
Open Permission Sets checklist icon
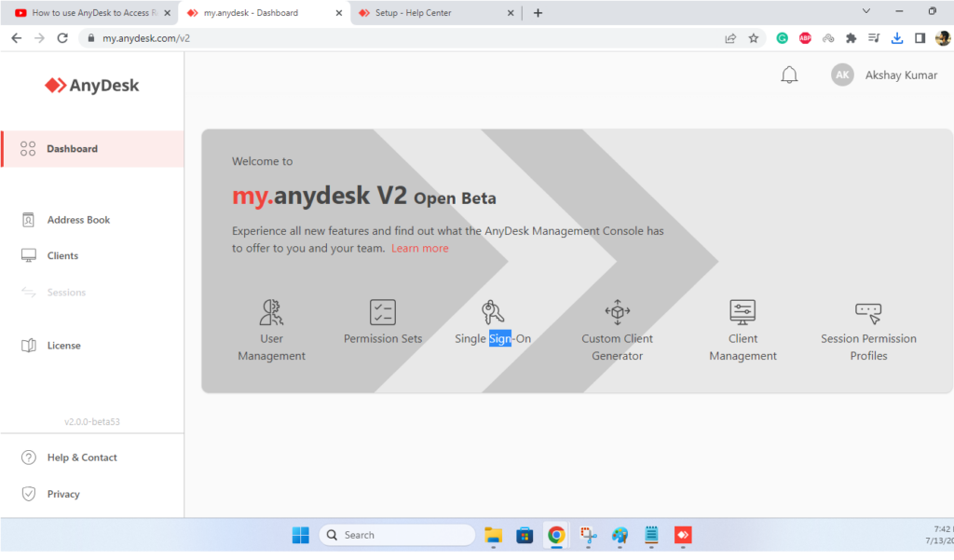click(383, 312)
